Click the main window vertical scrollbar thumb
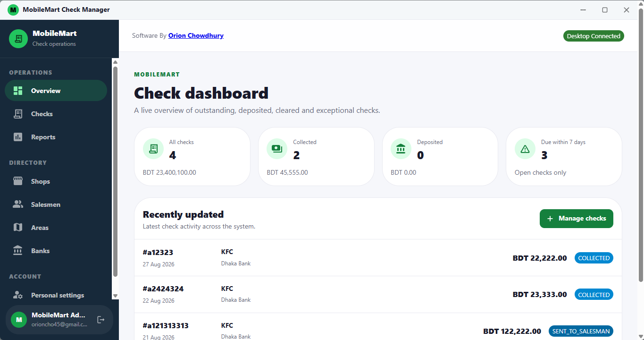This screenshot has height=340, width=644. tap(641, 146)
